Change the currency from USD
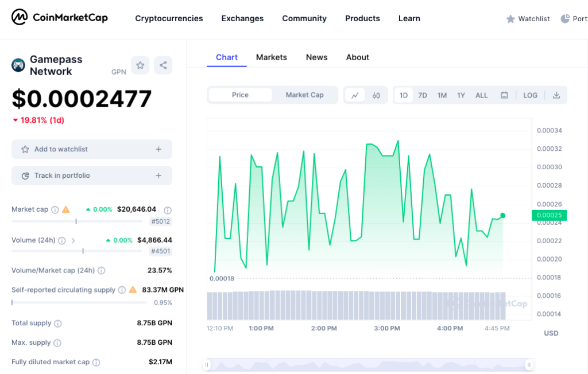588x374 pixels. pos(550,333)
